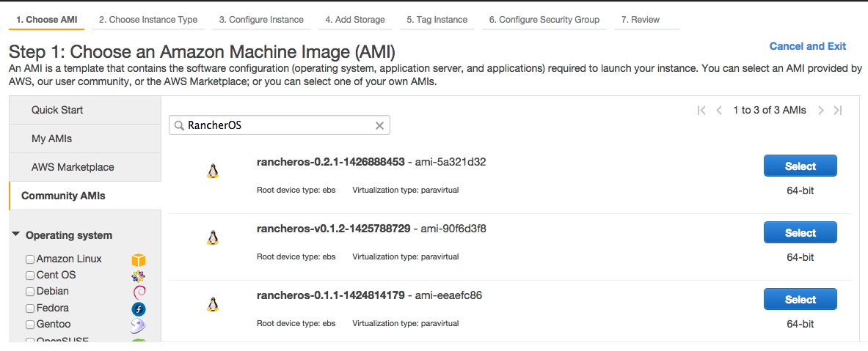This screenshot has width=868, height=351.
Task: Open the Quick Start sidebar section
Action: [x=85, y=110]
